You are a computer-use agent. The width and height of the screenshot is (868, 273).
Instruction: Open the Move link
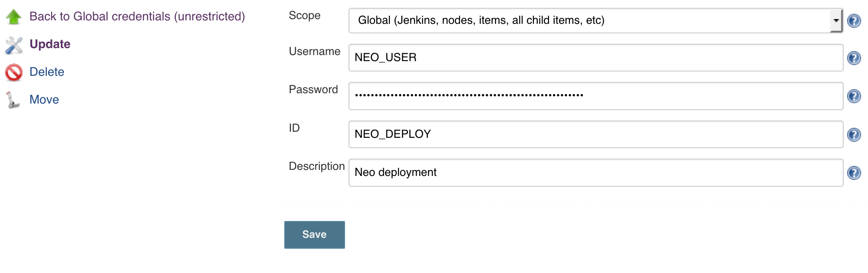coord(44,100)
